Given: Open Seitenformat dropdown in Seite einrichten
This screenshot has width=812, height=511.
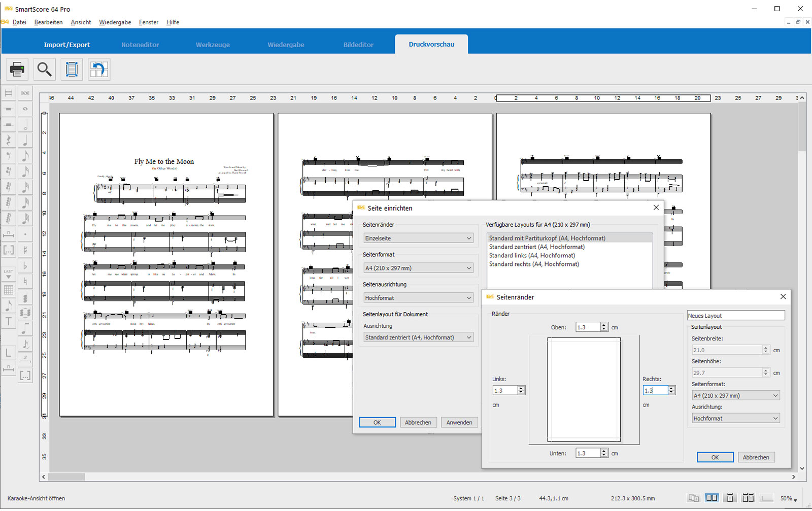Looking at the screenshot, I should pyautogui.click(x=418, y=268).
